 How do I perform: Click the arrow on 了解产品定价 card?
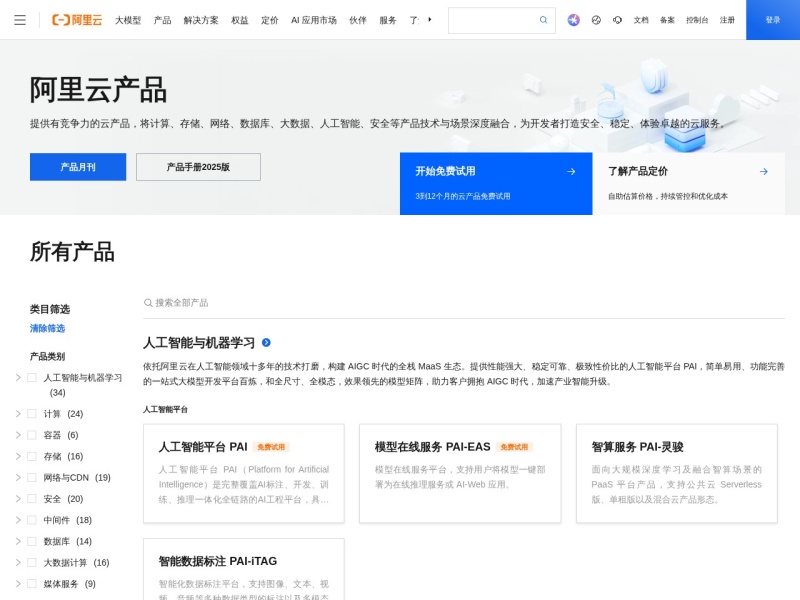(x=763, y=171)
